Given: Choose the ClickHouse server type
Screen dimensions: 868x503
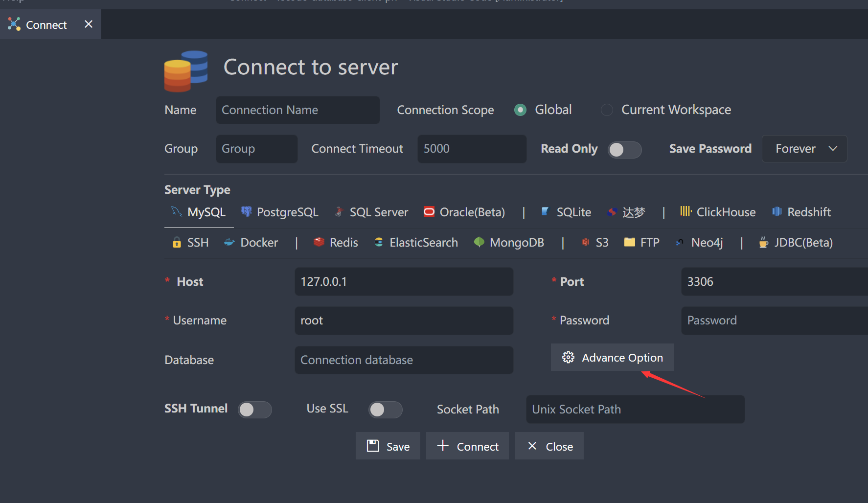Looking at the screenshot, I should click(726, 212).
